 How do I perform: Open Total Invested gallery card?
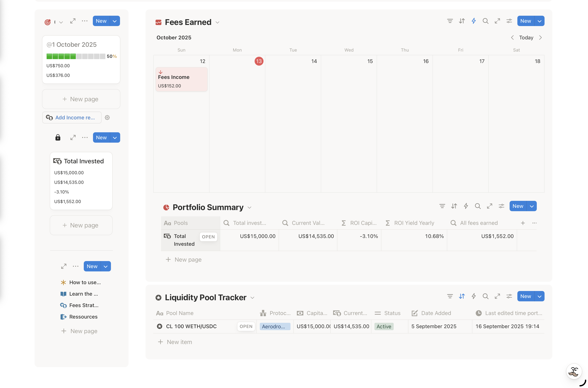click(x=81, y=181)
